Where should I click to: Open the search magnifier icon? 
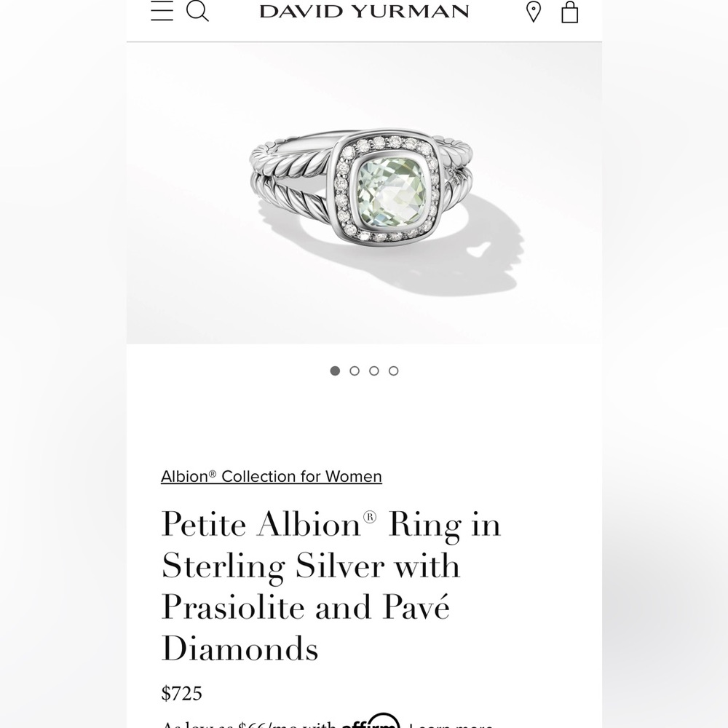coord(197,11)
